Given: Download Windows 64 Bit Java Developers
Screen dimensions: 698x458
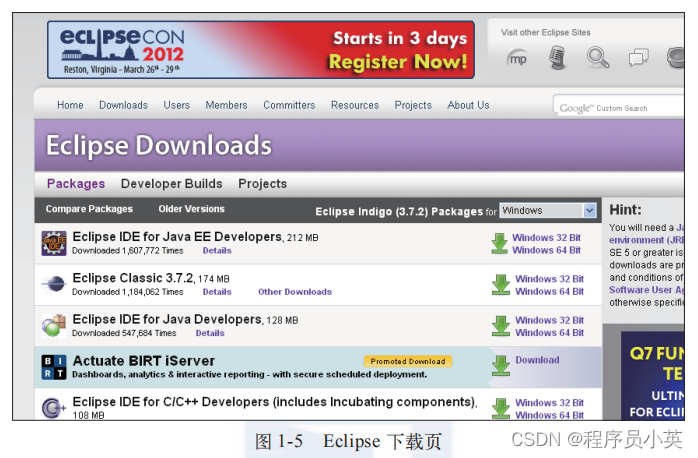Looking at the screenshot, I should click(549, 333).
